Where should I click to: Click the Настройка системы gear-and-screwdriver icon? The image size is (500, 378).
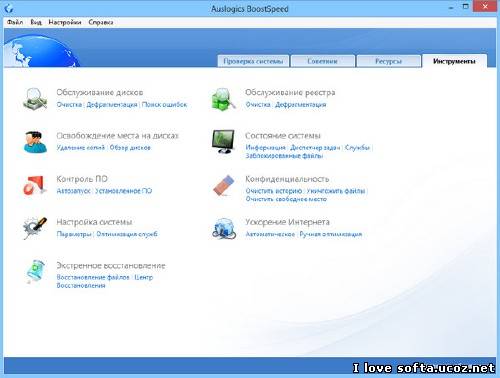35,228
